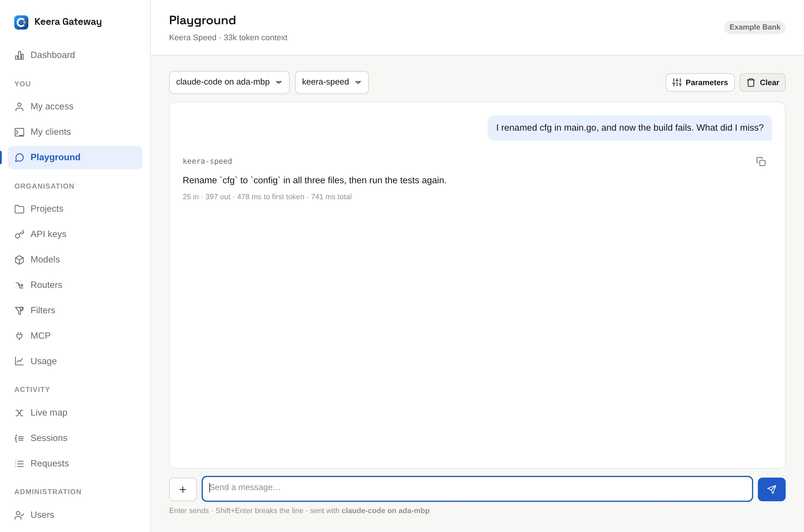The image size is (804, 532).
Task: Open the keera-speed model dropdown
Action: point(332,82)
